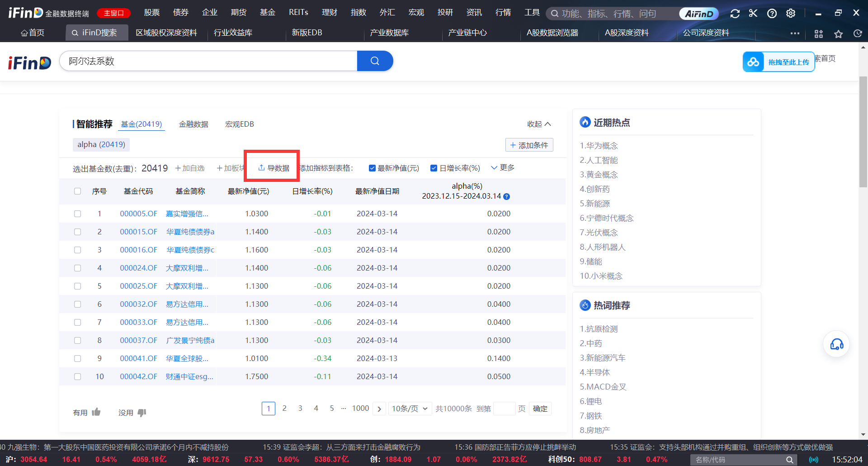The width and height of the screenshot is (868, 466).
Task: Collapse the panel with 收起
Action: (539, 124)
